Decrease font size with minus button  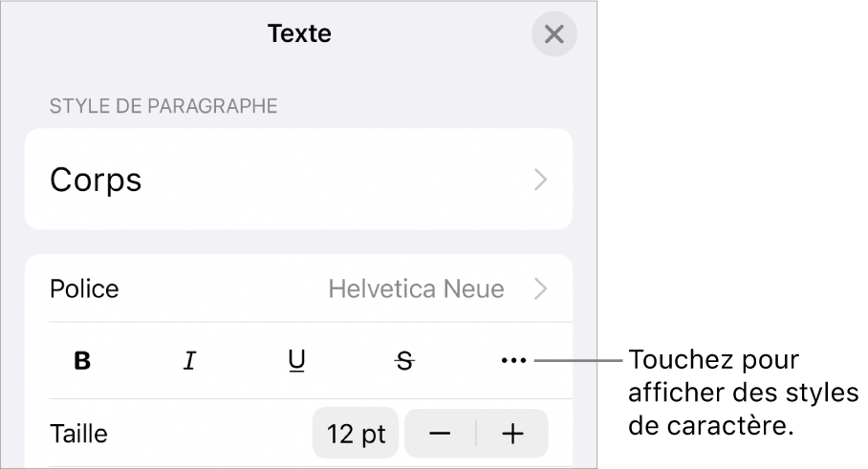pos(440,434)
